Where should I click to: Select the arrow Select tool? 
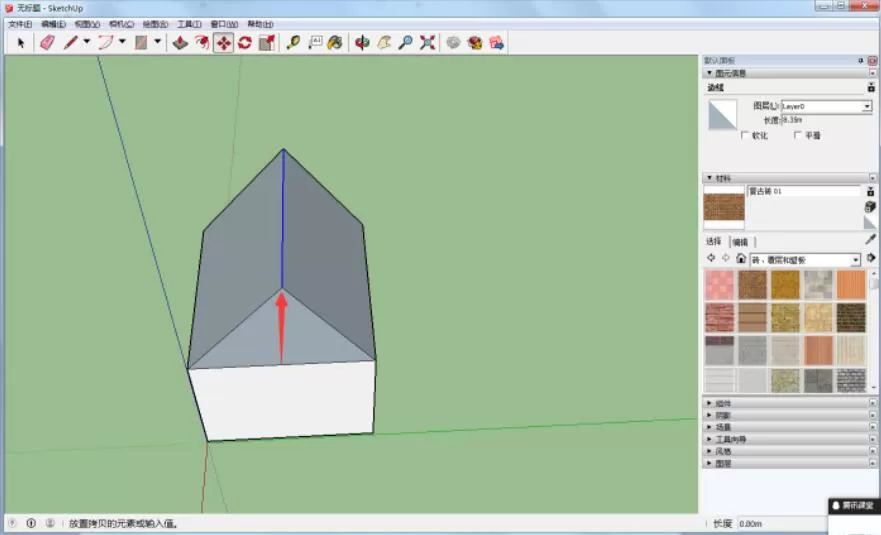[x=21, y=43]
